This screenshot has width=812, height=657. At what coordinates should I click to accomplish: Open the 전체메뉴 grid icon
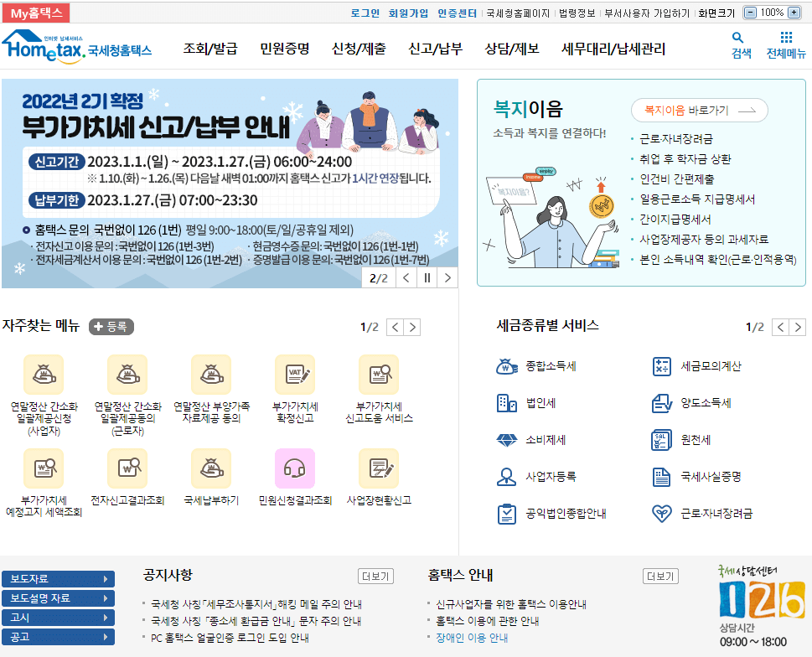pos(784,39)
